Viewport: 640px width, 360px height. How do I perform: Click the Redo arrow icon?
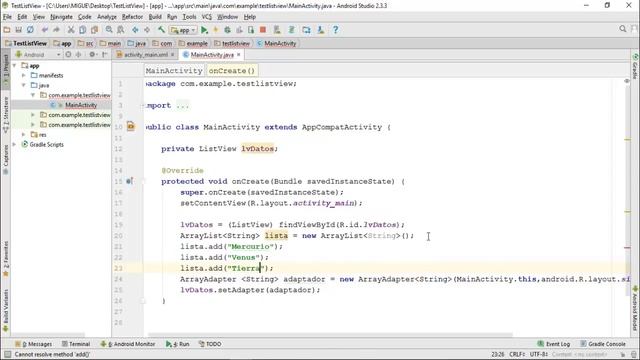(x=56, y=30)
